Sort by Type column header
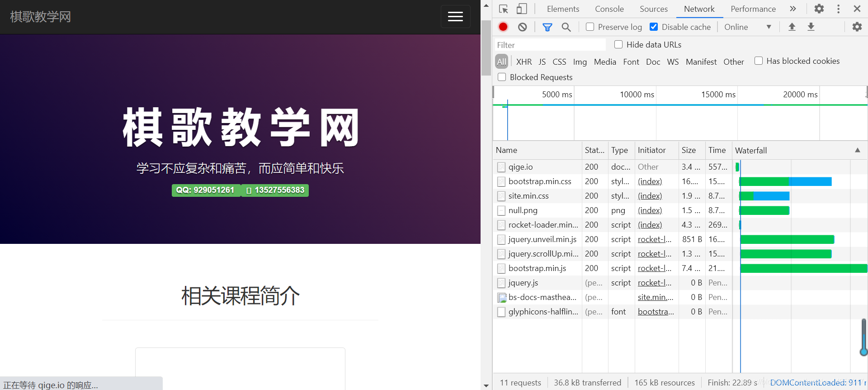Screen dimensions: 868x390 621,150
